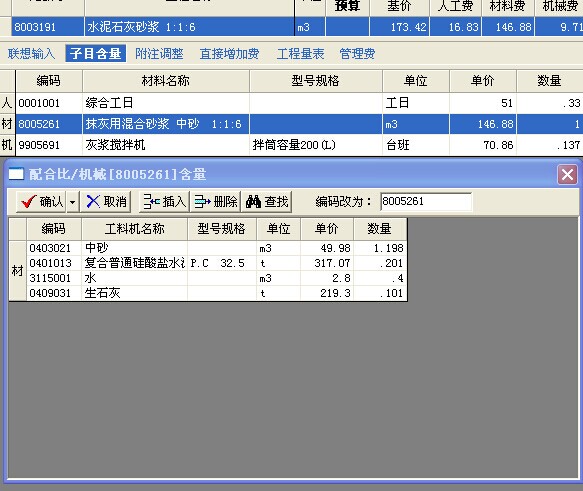Click the dialog window icon in title bar
This screenshot has height=491, width=583.
16,174
